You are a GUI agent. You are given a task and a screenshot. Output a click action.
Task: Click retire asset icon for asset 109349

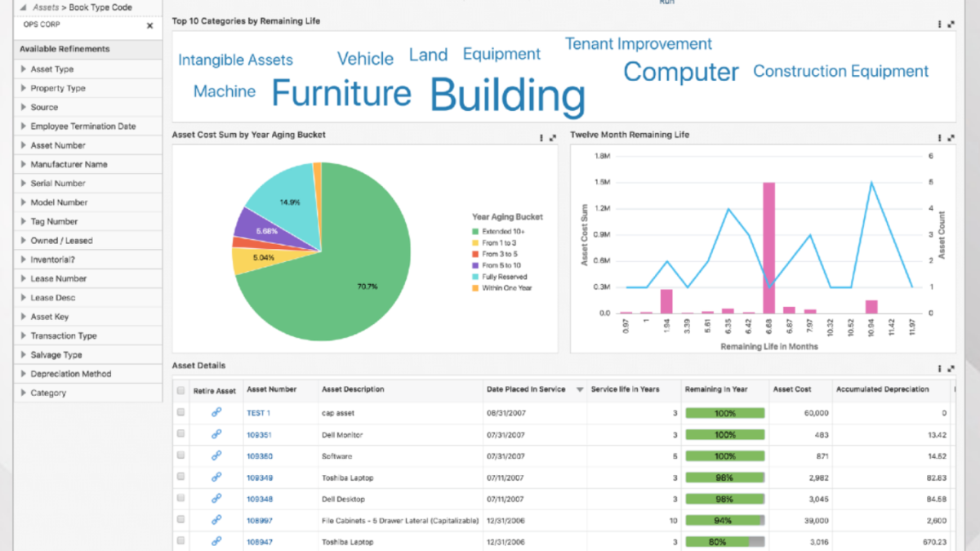(x=216, y=477)
